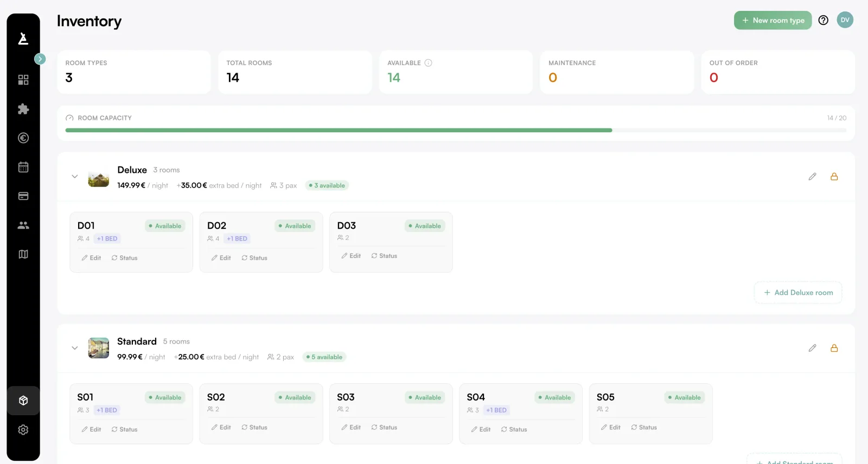The width and height of the screenshot is (868, 464).
Task: Open the map icon in sidebar
Action: coord(23,254)
